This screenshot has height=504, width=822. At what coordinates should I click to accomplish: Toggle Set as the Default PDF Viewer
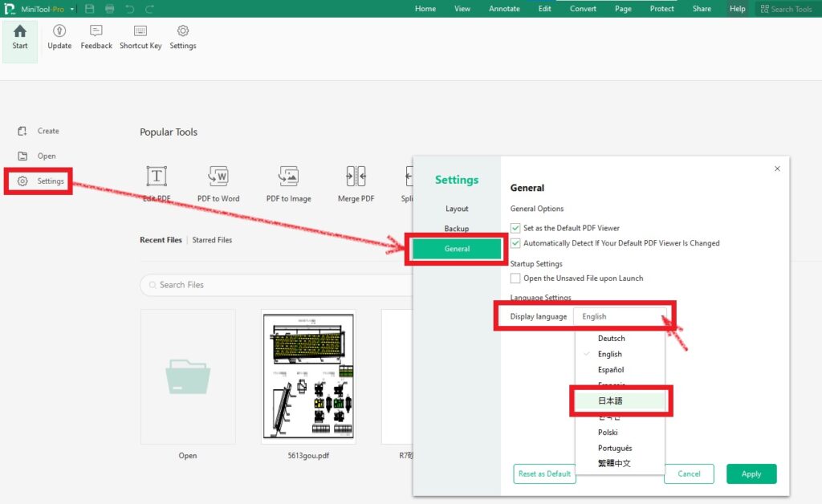click(515, 228)
